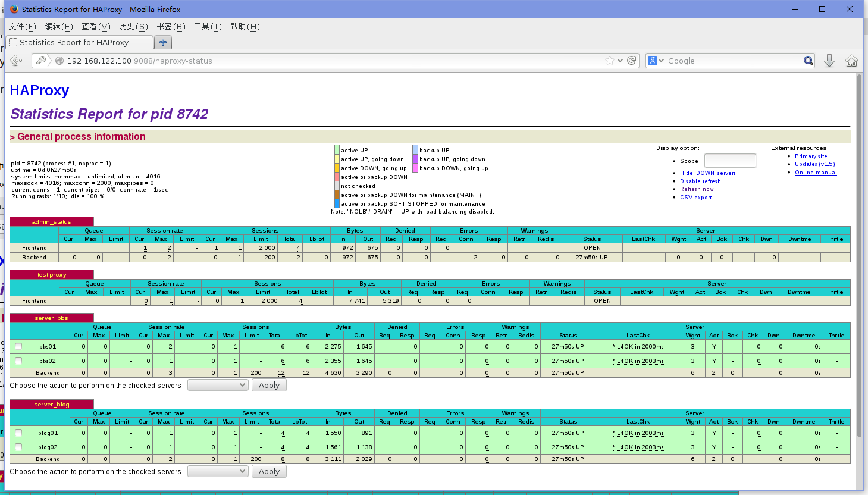The height and width of the screenshot is (495, 868).
Task: Click the CSV export link
Action: point(695,198)
